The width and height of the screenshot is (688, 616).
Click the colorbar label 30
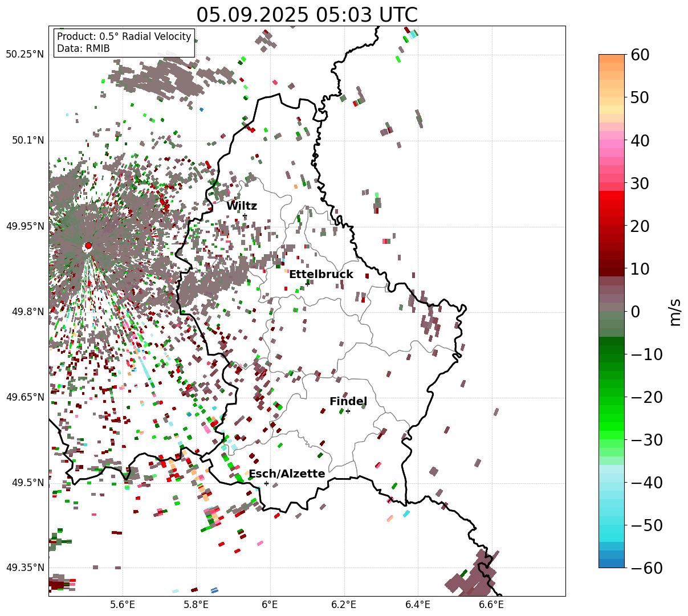pyautogui.click(x=639, y=183)
